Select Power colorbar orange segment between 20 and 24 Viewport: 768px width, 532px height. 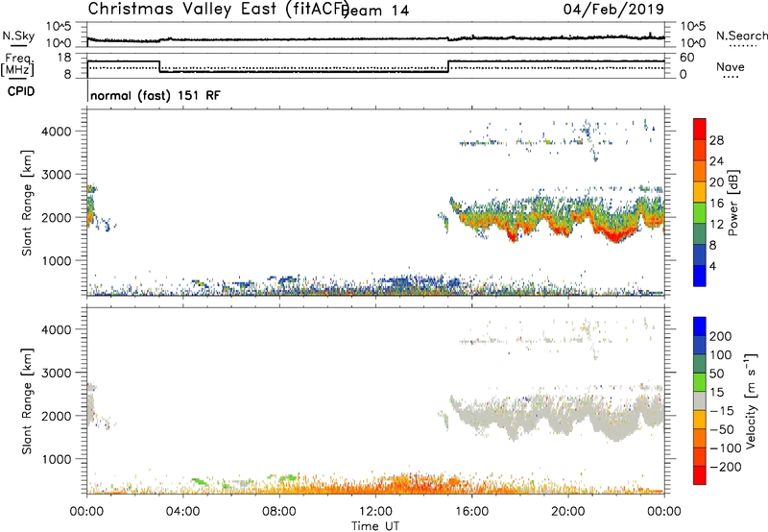(x=700, y=171)
